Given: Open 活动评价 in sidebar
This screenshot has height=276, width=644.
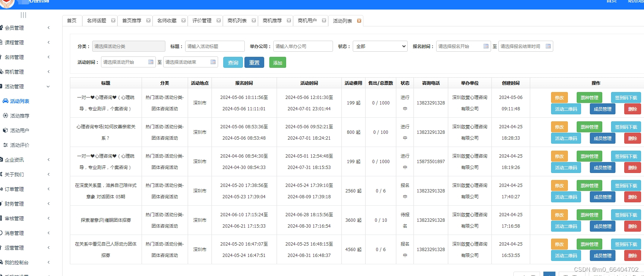Looking at the screenshot, I should [x=20, y=145].
